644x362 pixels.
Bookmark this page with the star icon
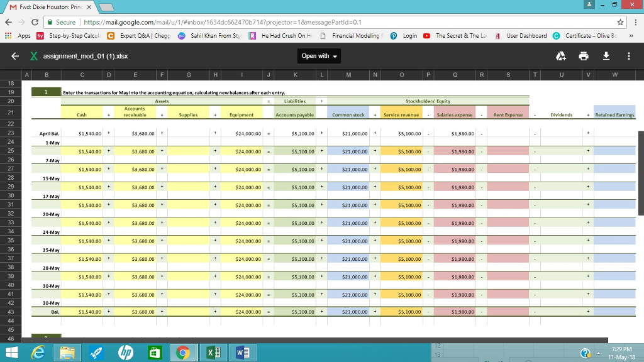[x=620, y=22]
